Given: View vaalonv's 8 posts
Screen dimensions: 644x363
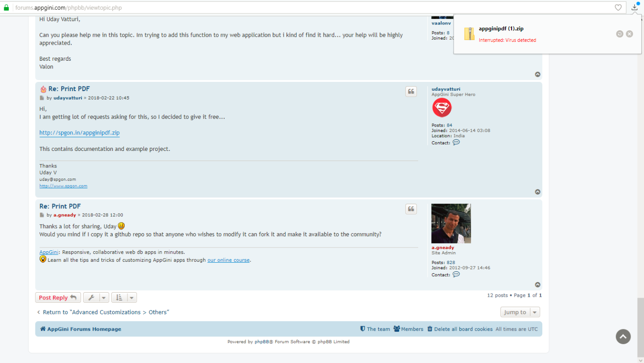Looking at the screenshot, I should click(448, 33).
